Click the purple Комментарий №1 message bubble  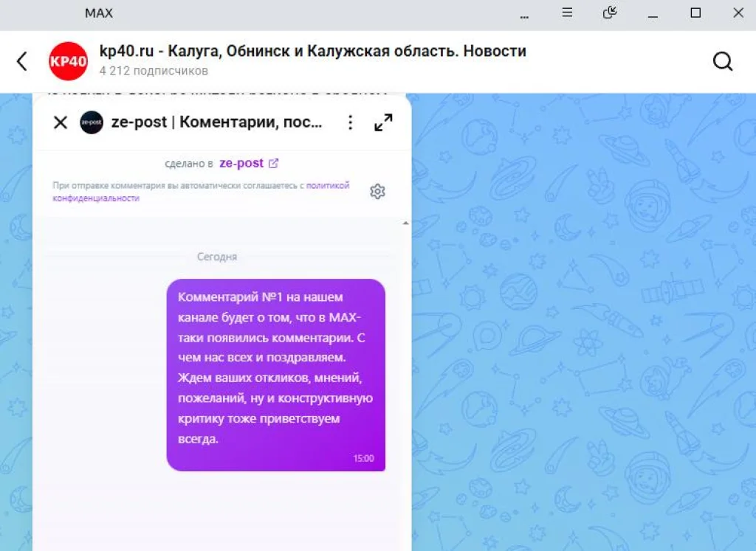click(275, 374)
